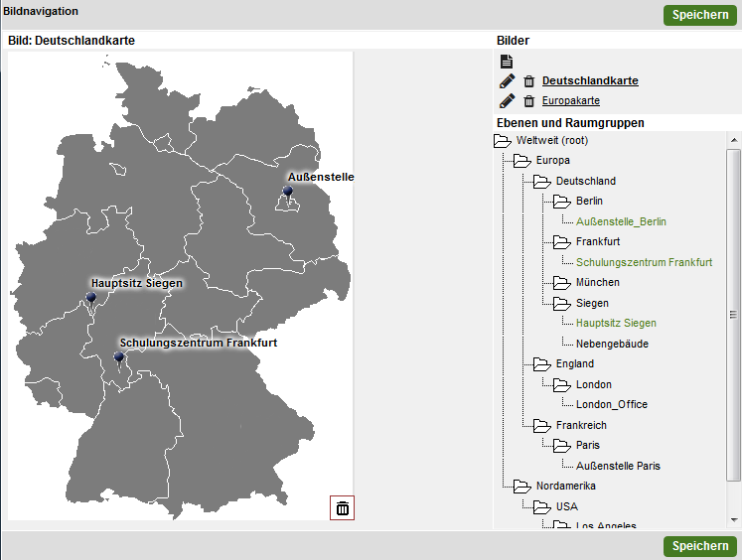Screen dimensions: 742x560
Task: Edit Deutschlandkarte with its pencil icon
Action: point(507,81)
